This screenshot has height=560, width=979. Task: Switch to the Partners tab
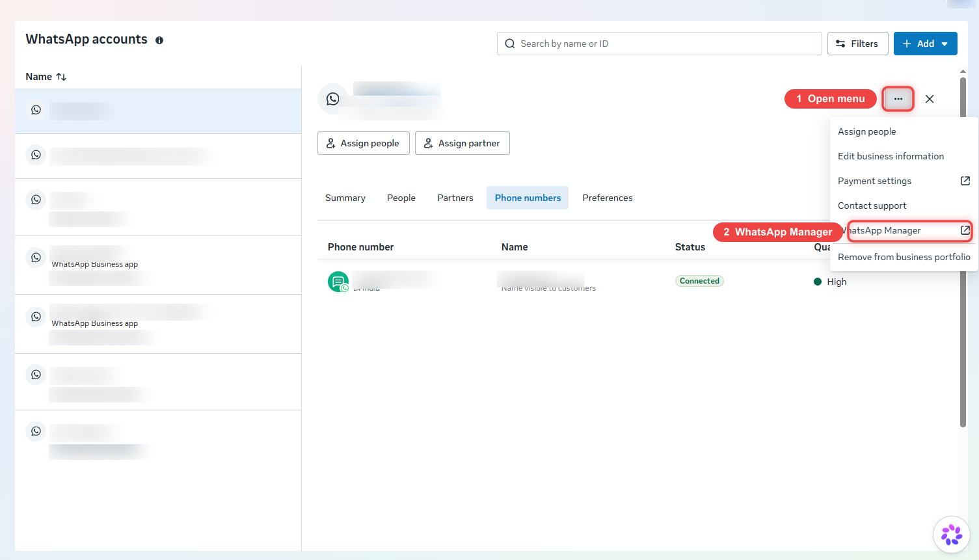pyautogui.click(x=455, y=198)
